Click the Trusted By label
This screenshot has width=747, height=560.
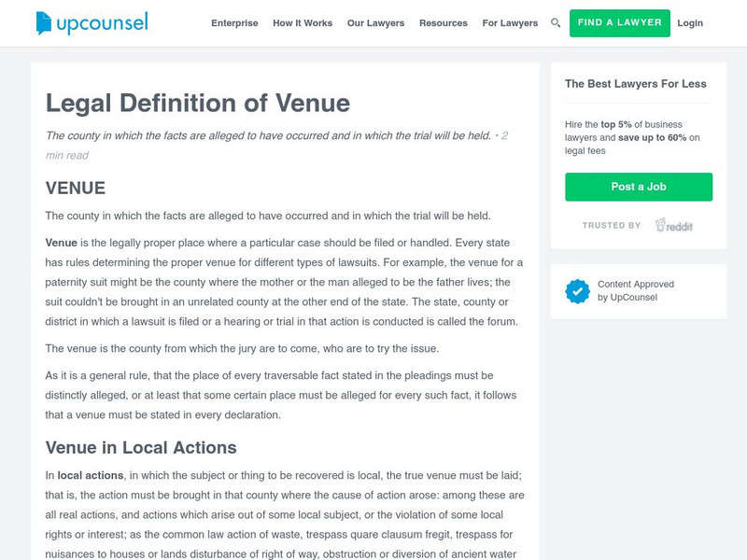[612, 226]
